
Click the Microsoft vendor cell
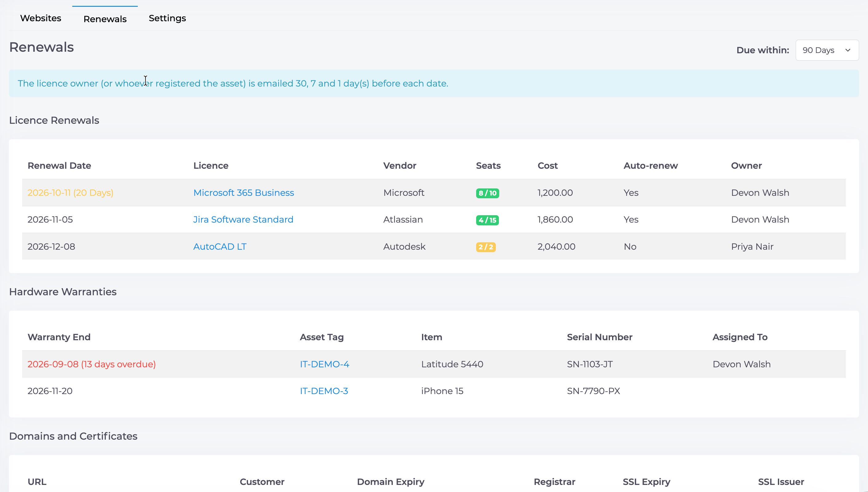click(x=404, y=193)
